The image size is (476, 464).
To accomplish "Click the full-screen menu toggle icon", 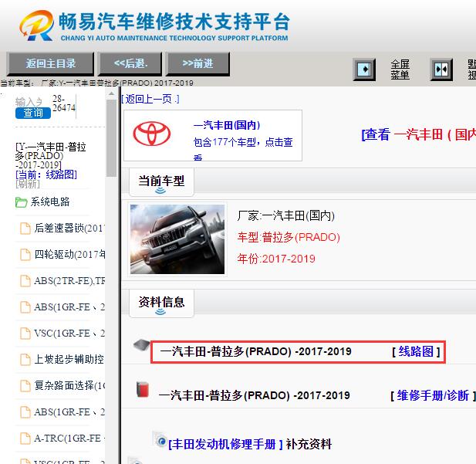I will (364, 69).
